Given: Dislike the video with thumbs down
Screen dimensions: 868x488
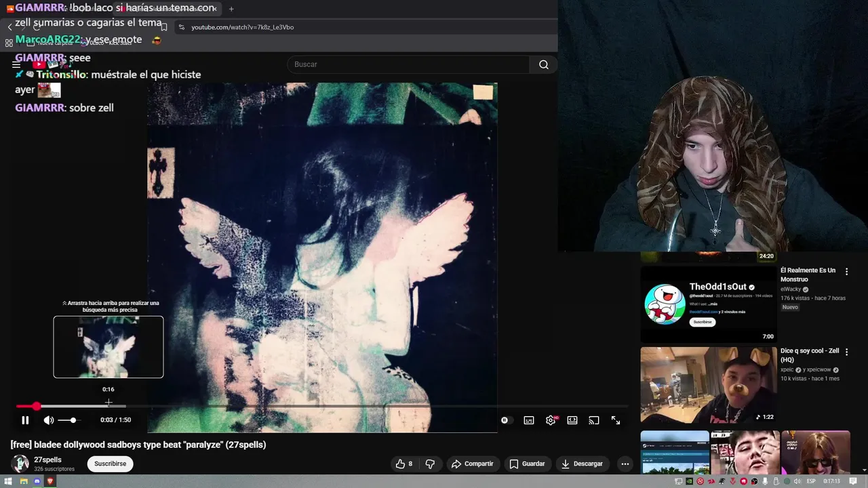Looking at the screenshot, I should click(430, 464).
